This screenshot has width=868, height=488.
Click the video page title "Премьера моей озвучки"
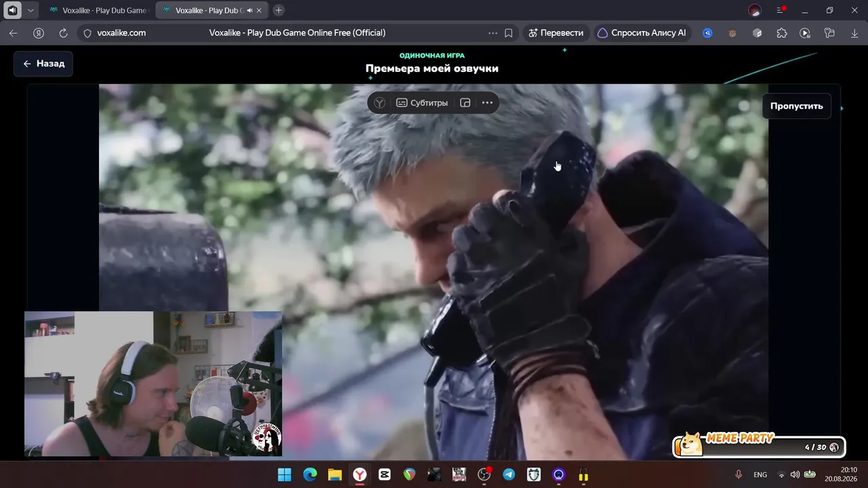(432, 68)
